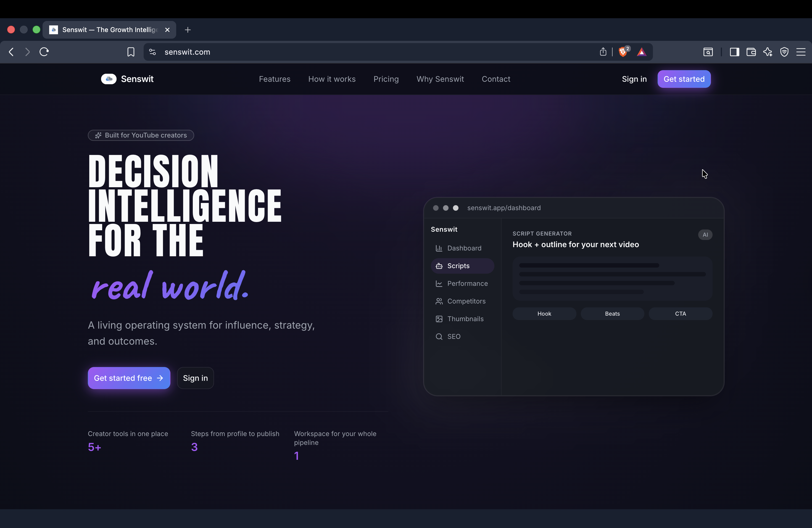The height and width of the screenshot is (528, 812).
Task: Click the browser forward arrow
Action: pos(28,52)
